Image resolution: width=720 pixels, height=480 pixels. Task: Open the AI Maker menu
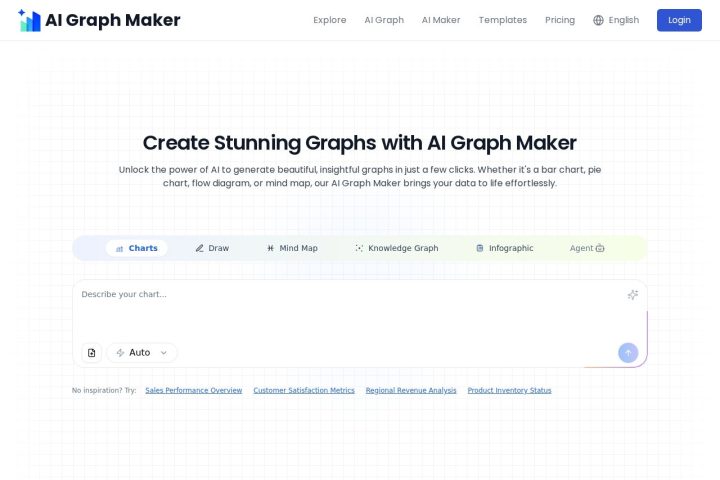(441, 20)
